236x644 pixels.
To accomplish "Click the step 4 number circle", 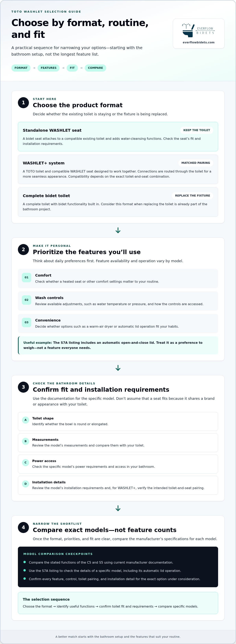I will pyautogui.click(x=23, y=527).
